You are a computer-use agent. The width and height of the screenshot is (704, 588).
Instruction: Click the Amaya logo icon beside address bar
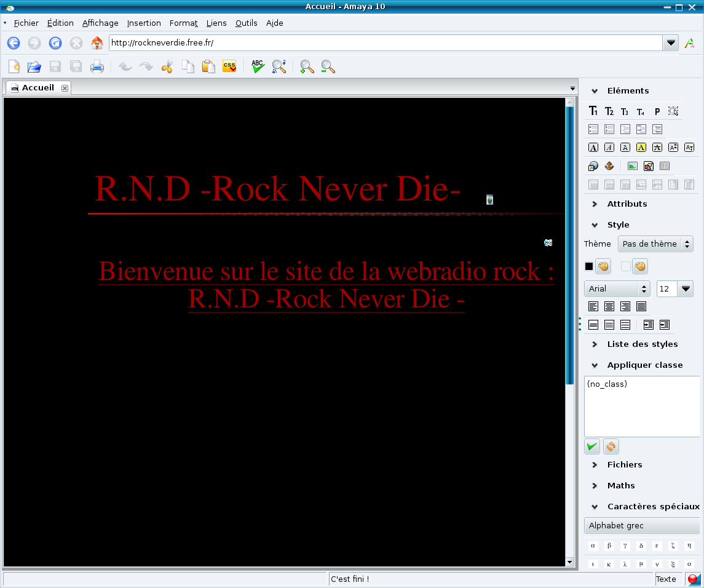(690, 43)
